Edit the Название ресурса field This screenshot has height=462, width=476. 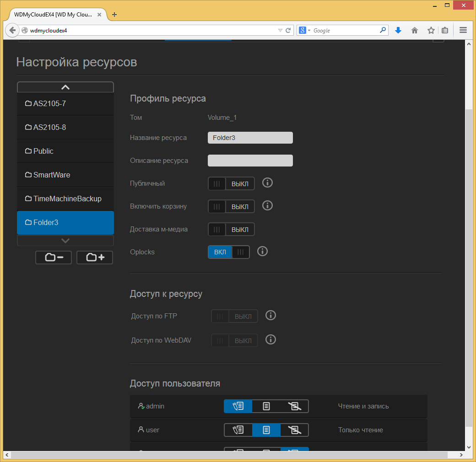[x=250, y=138]
